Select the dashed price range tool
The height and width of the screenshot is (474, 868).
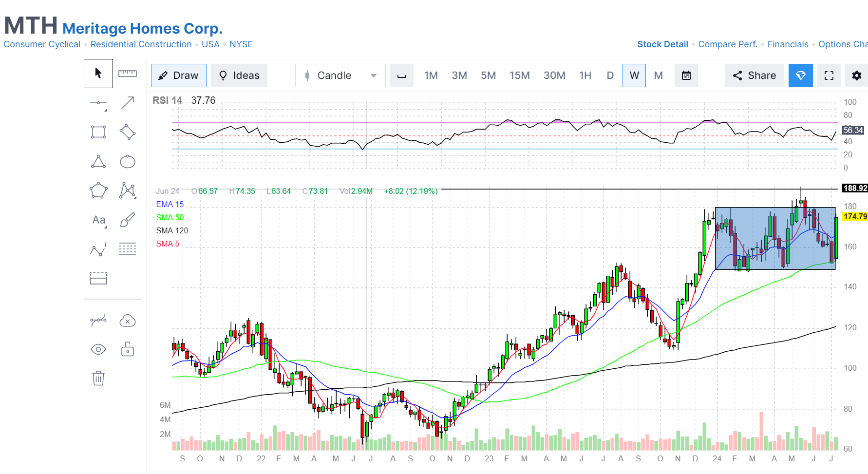(x=98, y=278)
